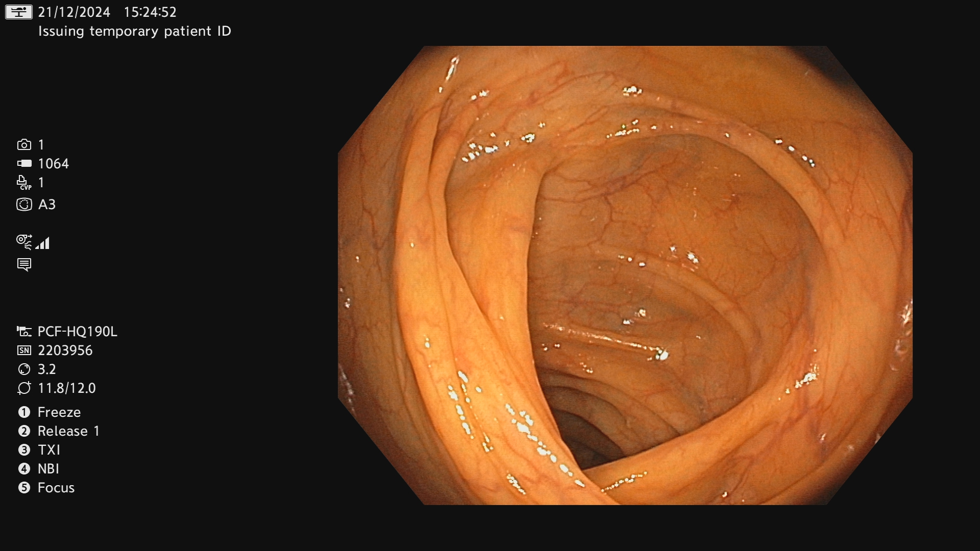Click the enhancement value A3
Image resolution: width=980 pixels, height=551 pixels.
47,205
